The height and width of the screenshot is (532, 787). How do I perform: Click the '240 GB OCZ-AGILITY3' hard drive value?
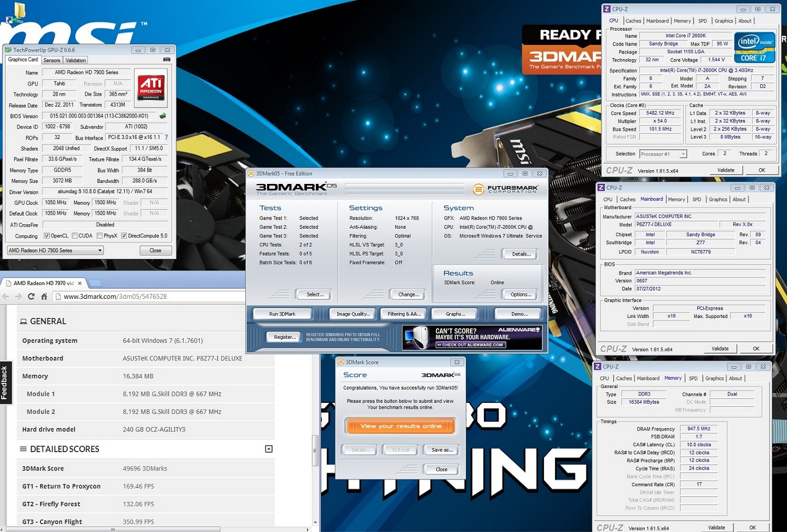point(154,430)
